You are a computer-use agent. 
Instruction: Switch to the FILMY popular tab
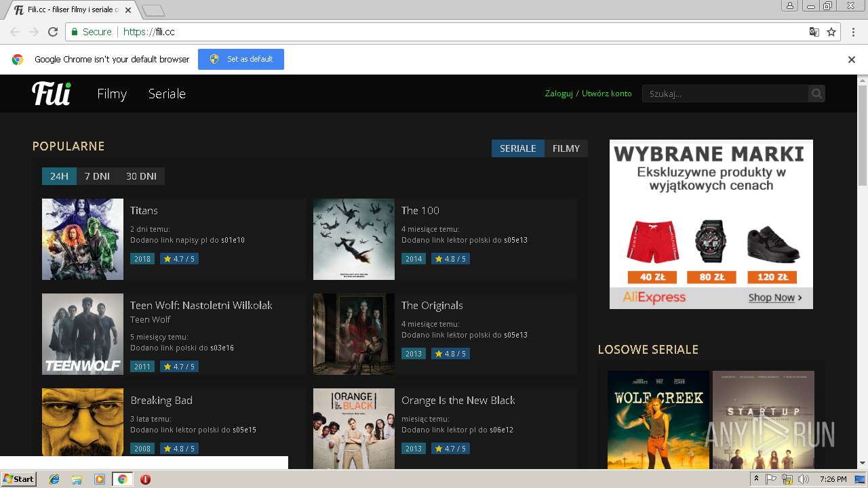click(566, 148)
